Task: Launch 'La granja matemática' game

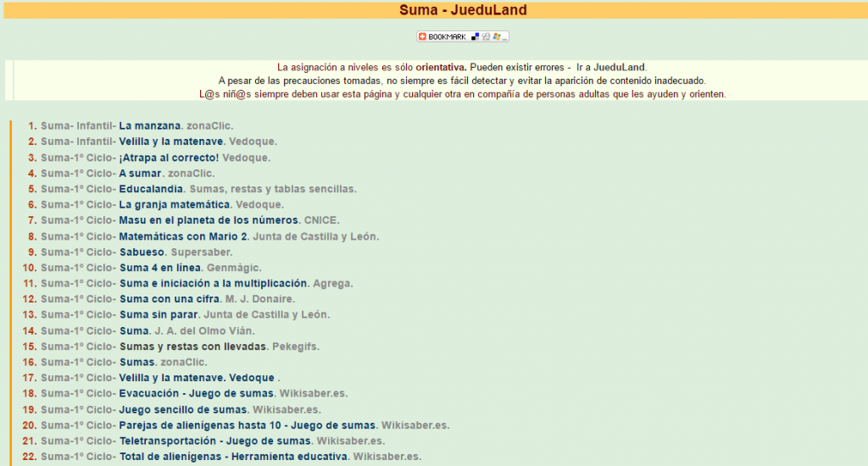Action: point(174,204)
